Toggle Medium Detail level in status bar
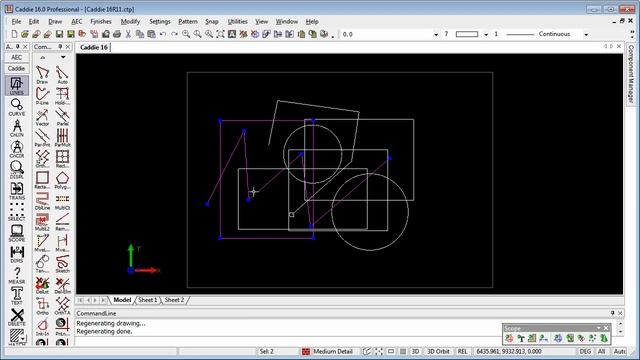640x360 pixels. 327,351
